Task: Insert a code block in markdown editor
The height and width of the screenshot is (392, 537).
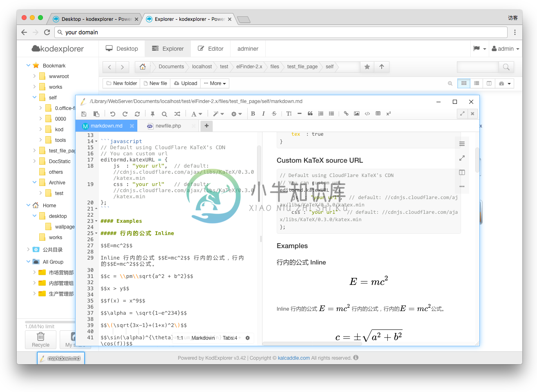Action: [367, 114]
